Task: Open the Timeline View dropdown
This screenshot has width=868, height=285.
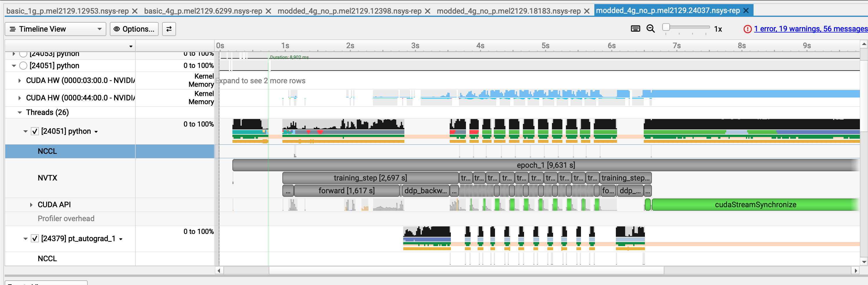Action: tap(55, 29)
